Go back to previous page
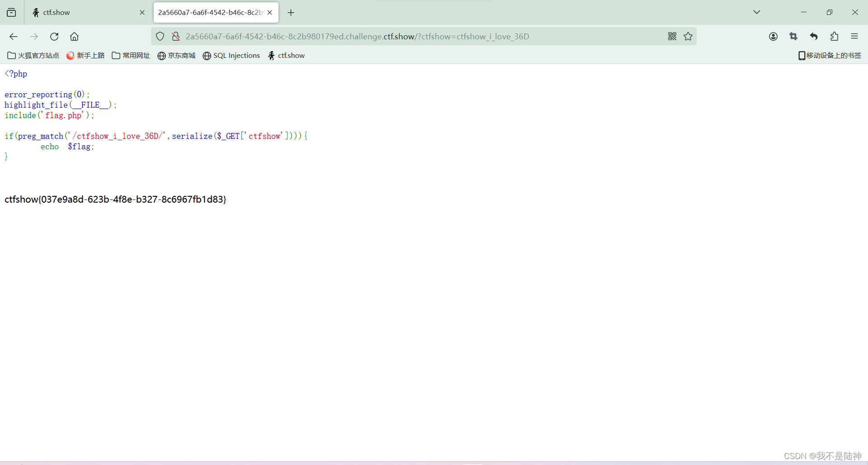This screenshot has width=868, height=465. [14, 37]
